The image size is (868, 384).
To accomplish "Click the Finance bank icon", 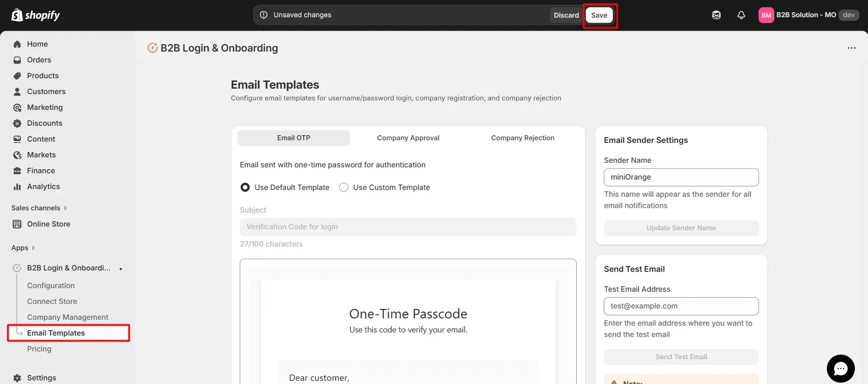I will click(x=17, y=171).
